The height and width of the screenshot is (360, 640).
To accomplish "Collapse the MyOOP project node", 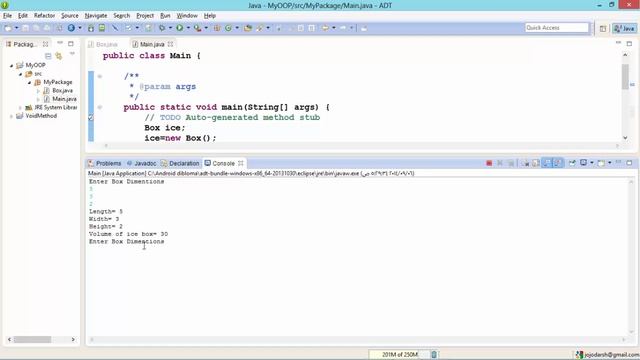I will coord(11,65).
